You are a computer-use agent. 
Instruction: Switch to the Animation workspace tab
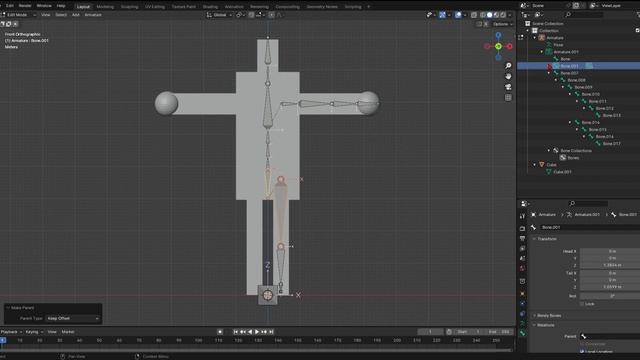click(234, 7)
